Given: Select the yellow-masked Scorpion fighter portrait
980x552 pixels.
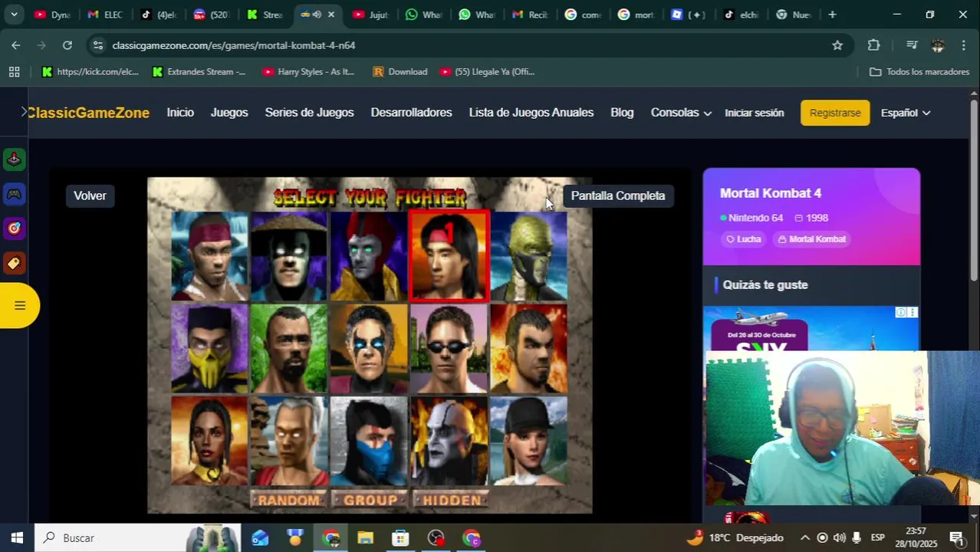Looking at the screenshot, I should tap(209, 348).
